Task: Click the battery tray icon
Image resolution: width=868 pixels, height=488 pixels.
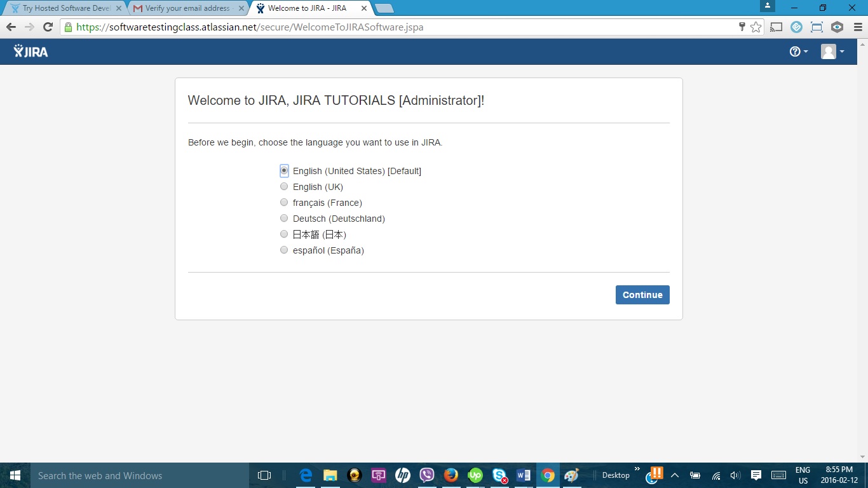Action: pos(695,475)
